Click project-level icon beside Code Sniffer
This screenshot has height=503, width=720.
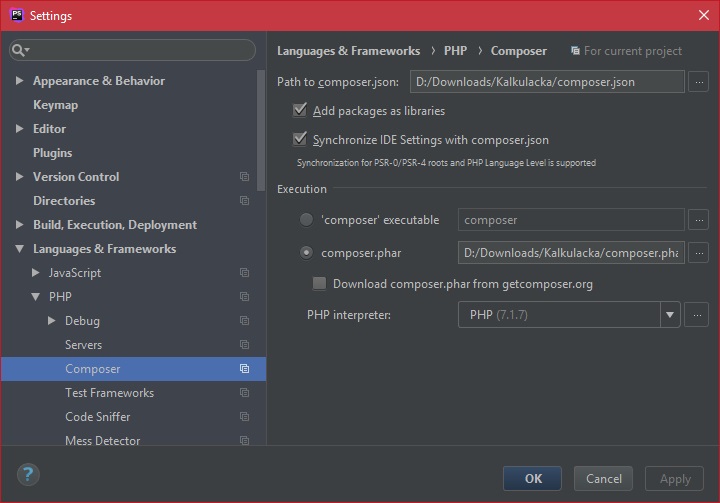click(x=244, y=417)
